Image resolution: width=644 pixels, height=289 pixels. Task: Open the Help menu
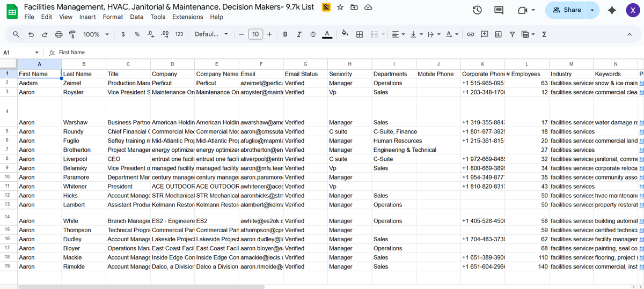(x=216, y=17)
